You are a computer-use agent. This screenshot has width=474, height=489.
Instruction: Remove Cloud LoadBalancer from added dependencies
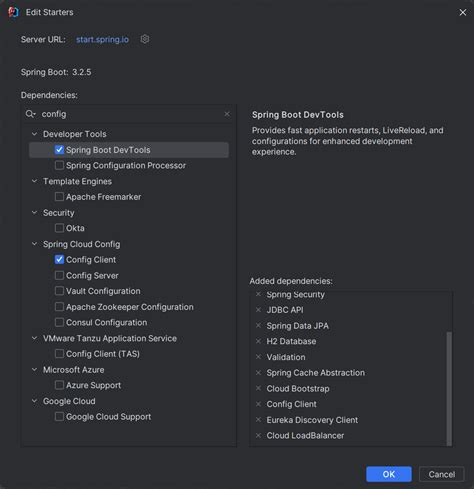tap(258, 435)
